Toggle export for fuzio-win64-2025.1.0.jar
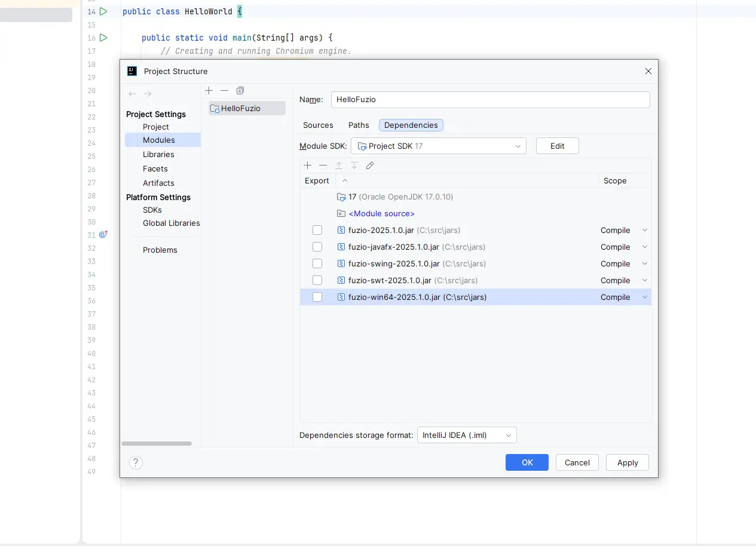 click(317, 297)
